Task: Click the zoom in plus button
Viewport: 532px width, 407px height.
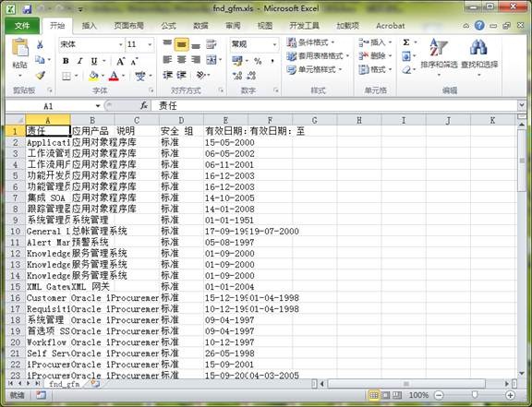Action: [510, 395]
